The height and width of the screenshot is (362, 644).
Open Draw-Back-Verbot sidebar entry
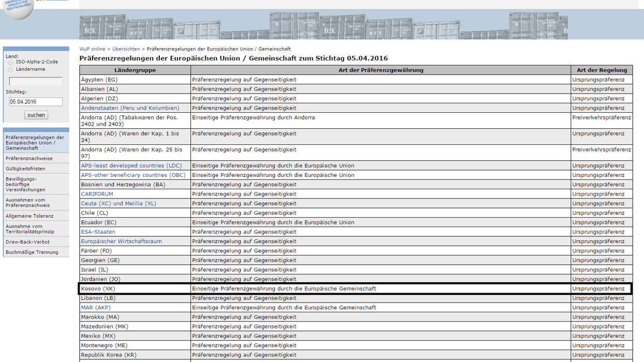coord(27,242)
